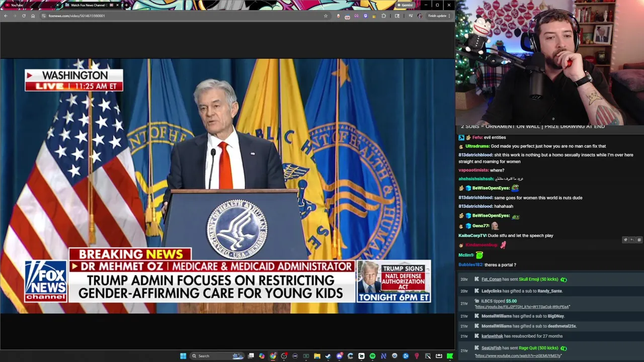Open Steam from the taskbar
Viewport: 644px width, 362px height.
[x=328, y=356]
